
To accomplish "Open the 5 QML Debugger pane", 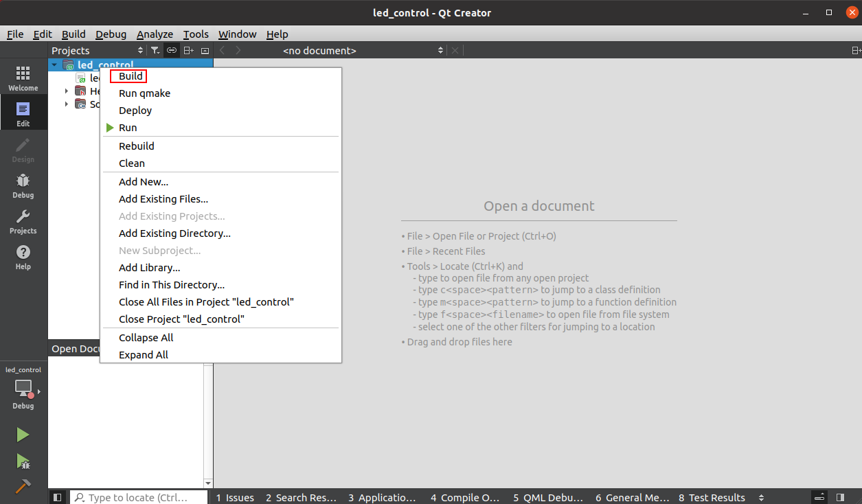I will (547, 497).
